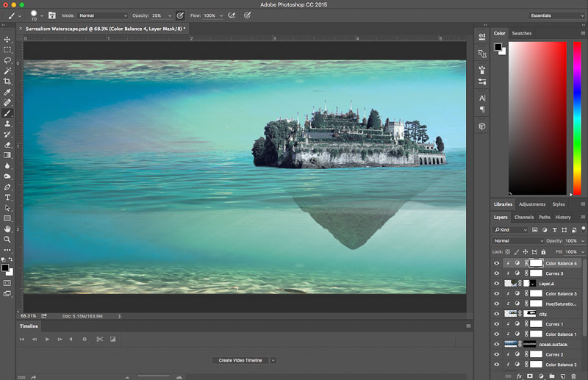The image size is (588, 380).
Task: Select the Layer 4 layer thumbnail
Action: pyautogui.click(x=510, y=284)
